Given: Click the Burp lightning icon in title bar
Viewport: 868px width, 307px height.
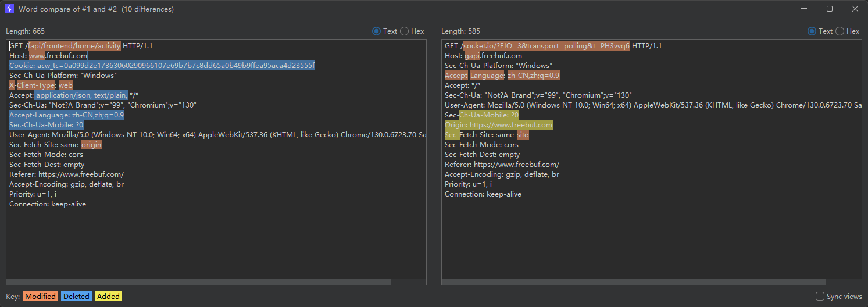Looking at the screenshot, I should point(9,9).
